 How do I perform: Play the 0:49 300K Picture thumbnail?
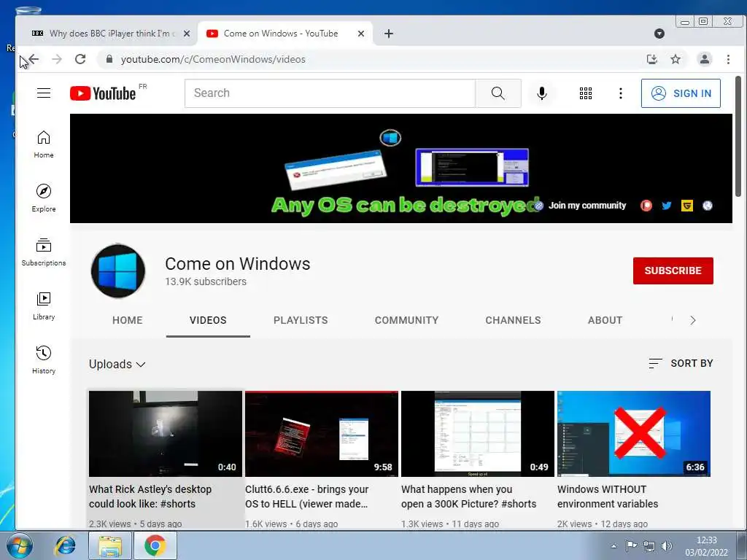(477, 433)
